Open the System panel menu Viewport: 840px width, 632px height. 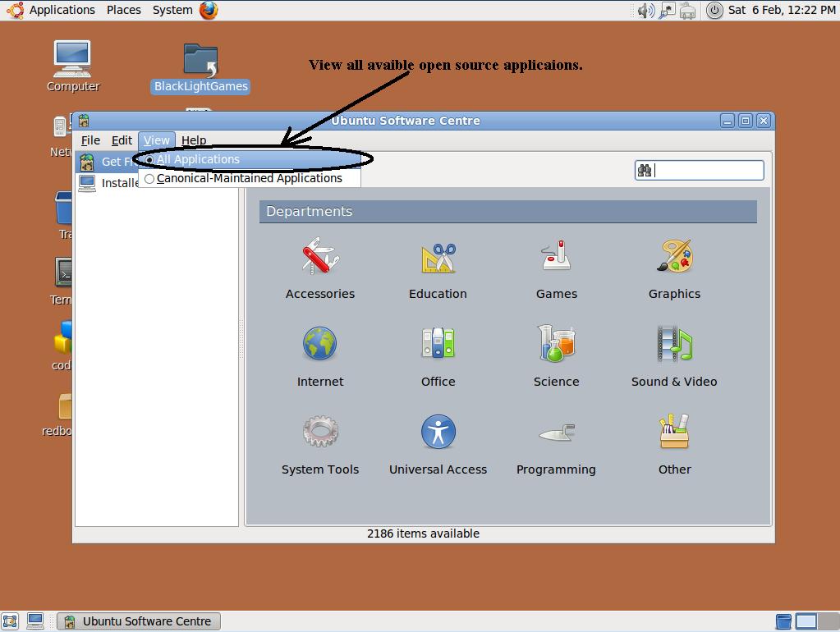(172, 10)
